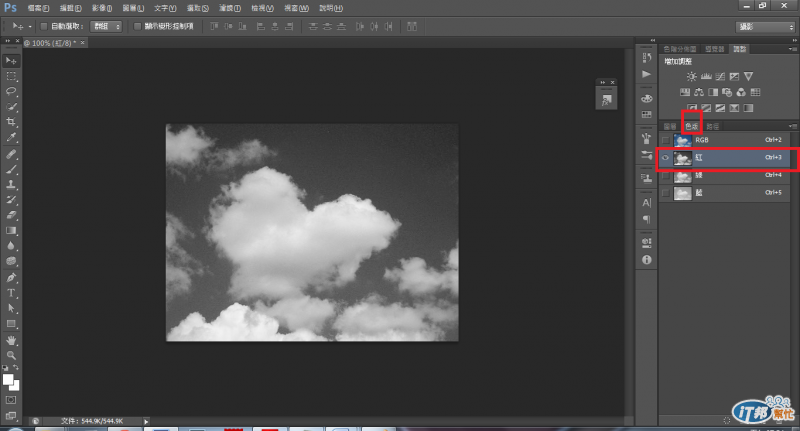800x431 pixels.
Task: Switch to the 圖層 tab
Action: (x=670, y=126)
